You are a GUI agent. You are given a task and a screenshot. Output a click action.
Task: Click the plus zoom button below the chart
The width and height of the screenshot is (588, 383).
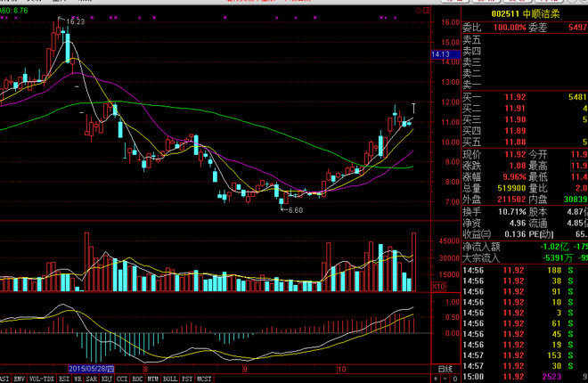click(436, 379)
